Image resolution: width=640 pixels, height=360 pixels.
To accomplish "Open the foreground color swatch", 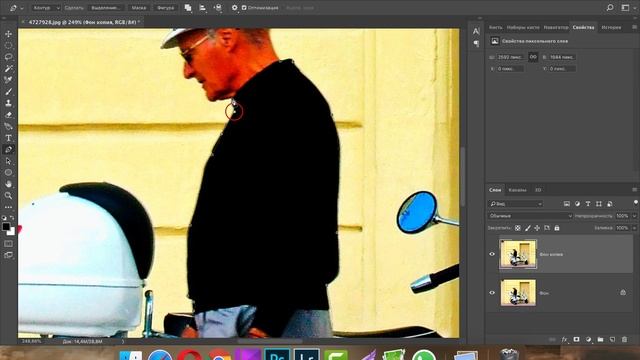I will (x=6, y=227).
